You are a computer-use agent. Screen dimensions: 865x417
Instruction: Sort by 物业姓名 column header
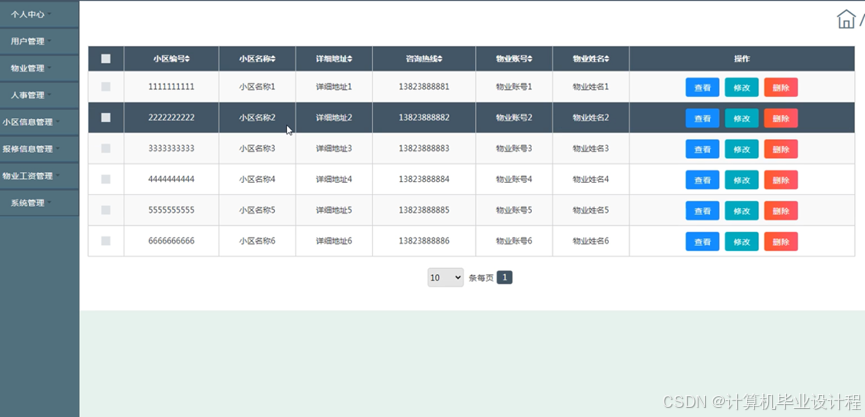pyautogui.click(x=591, y=58)
